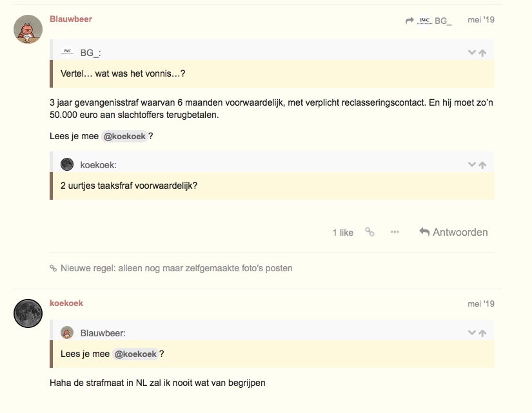Jump to BG_'s quoted post arrow
The height and width of the screenshot is (413, 532).
tap(482, 53)
